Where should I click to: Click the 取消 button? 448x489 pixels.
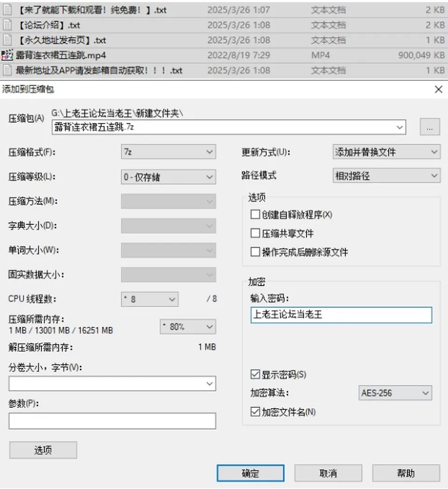328,473
